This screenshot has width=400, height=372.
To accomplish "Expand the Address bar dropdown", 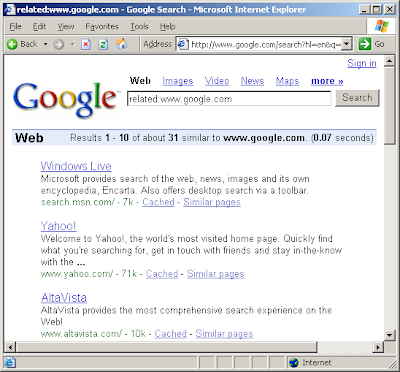I will [x=347, y=44].
